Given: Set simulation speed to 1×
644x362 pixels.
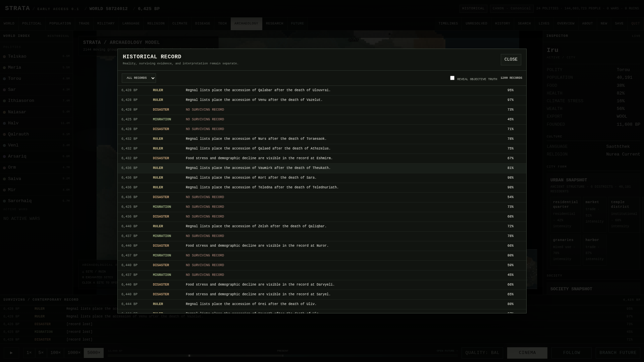Looking at the screenshot, I should point(29,353).
